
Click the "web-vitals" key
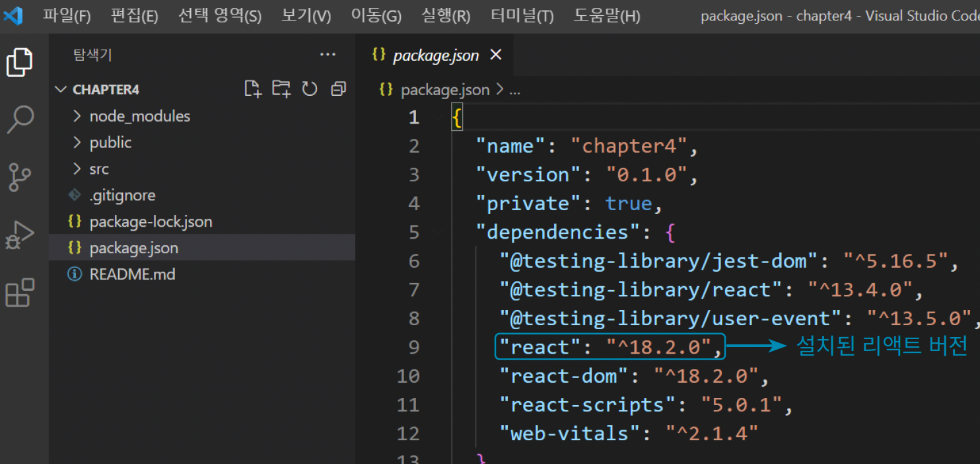pyautogui.click(x=569, y=433)
